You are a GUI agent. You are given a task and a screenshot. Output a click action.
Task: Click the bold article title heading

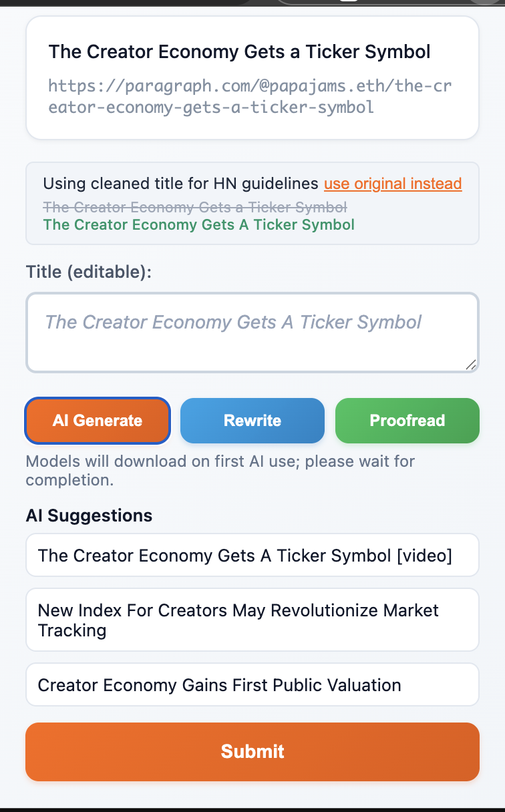coord(240,51)
